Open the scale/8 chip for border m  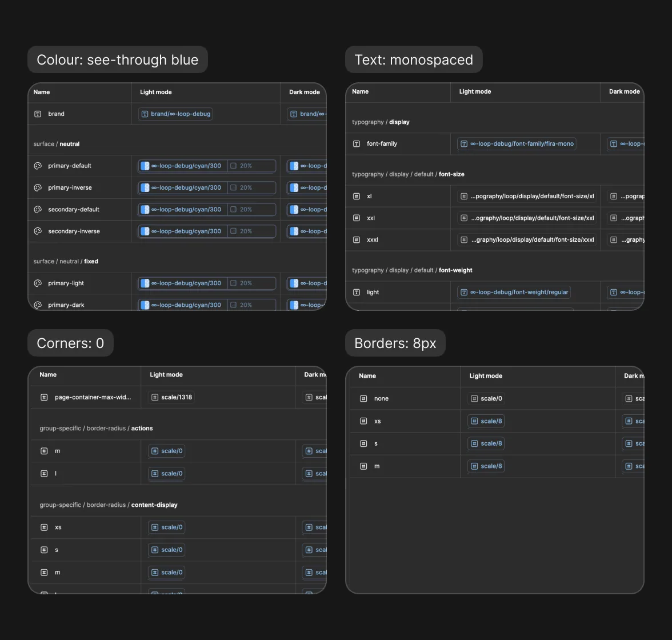click(x=486, y=466)
